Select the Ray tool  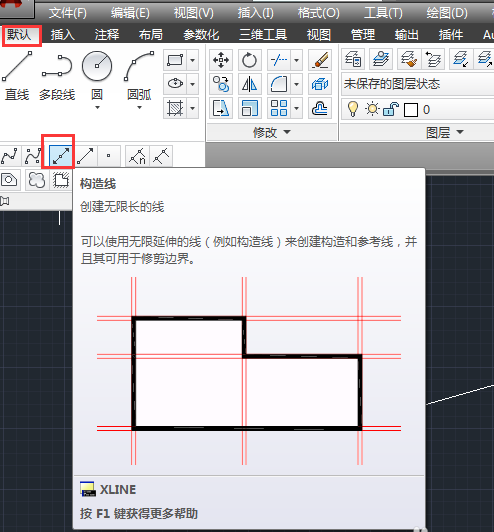[x=85, y=156]
